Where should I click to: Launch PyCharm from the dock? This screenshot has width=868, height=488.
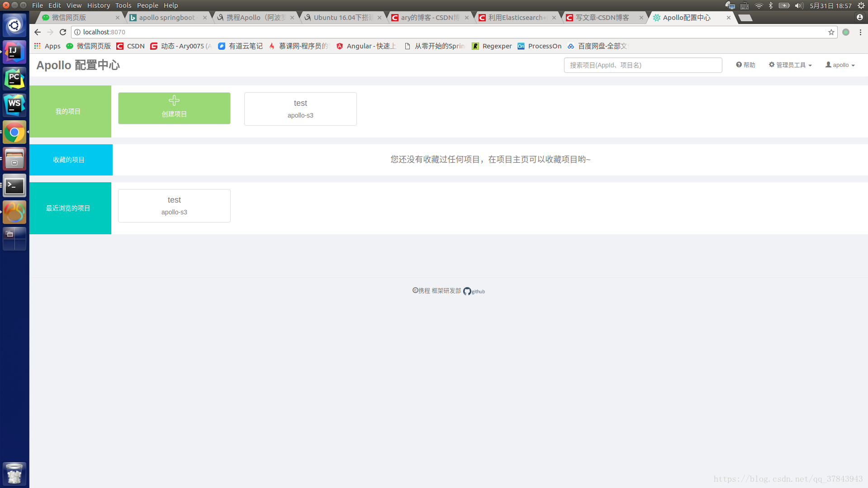pyautogui.click(x=14, y=79)
